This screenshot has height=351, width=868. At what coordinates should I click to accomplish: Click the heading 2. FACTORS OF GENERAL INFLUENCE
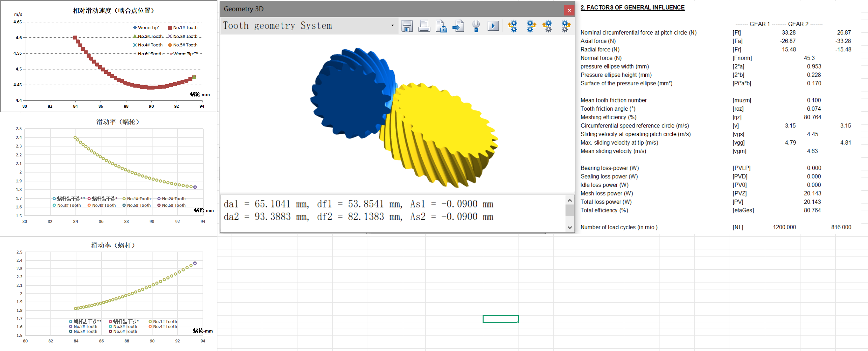coord(632,8)
